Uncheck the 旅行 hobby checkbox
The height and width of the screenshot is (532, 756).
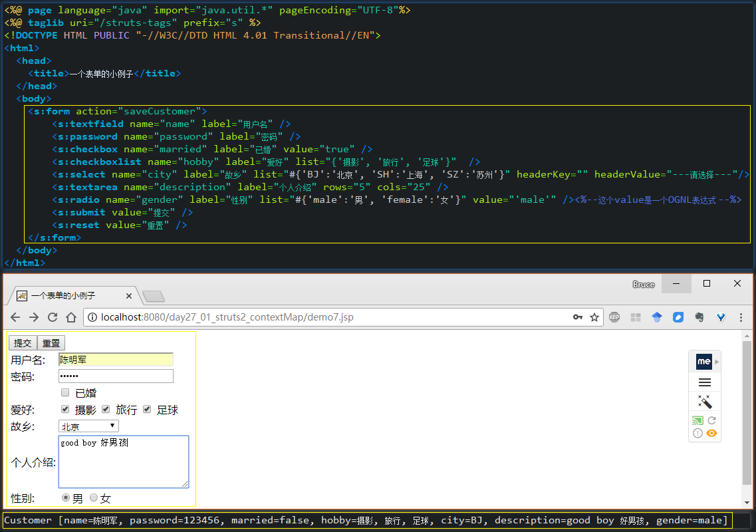(106, 409)
